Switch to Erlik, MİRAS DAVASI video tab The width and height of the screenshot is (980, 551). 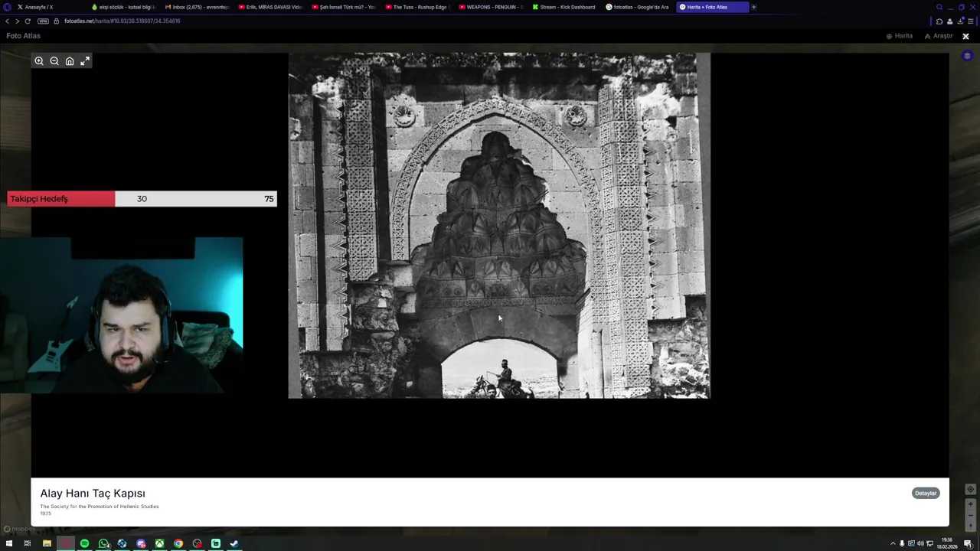coord(270,7)
